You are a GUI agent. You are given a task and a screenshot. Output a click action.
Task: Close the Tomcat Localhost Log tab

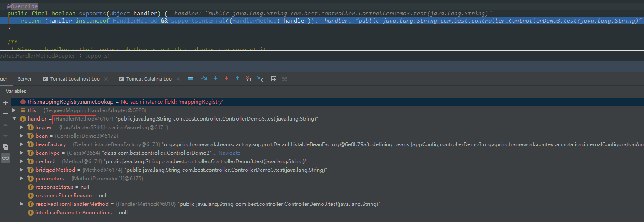[x=106, y=79]
